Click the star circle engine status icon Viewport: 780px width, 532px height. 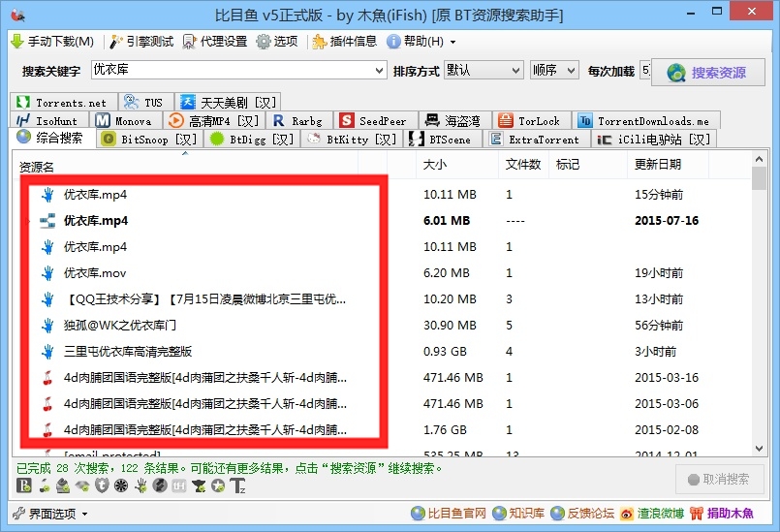[218, 485]
